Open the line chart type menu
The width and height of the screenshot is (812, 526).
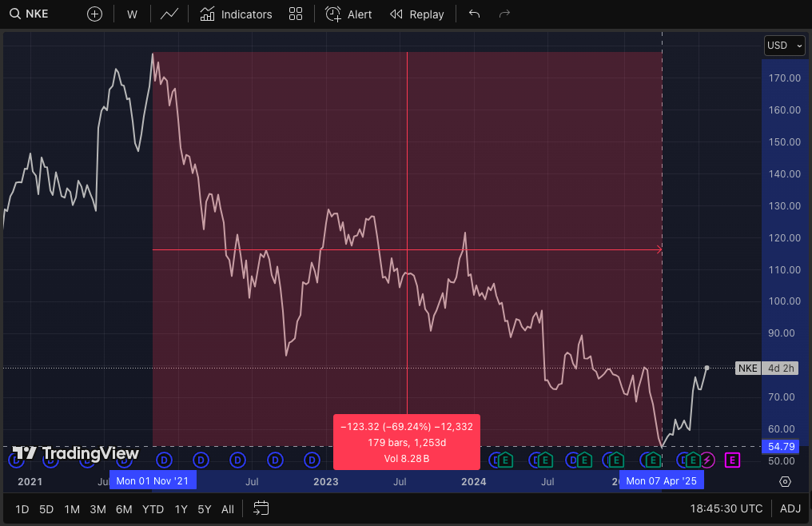pos(169,14)
